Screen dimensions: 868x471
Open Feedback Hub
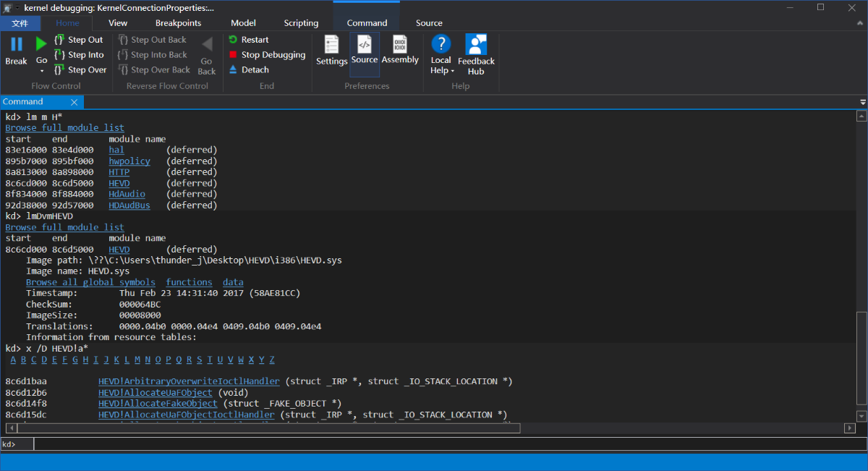click(x=476, y=55)
